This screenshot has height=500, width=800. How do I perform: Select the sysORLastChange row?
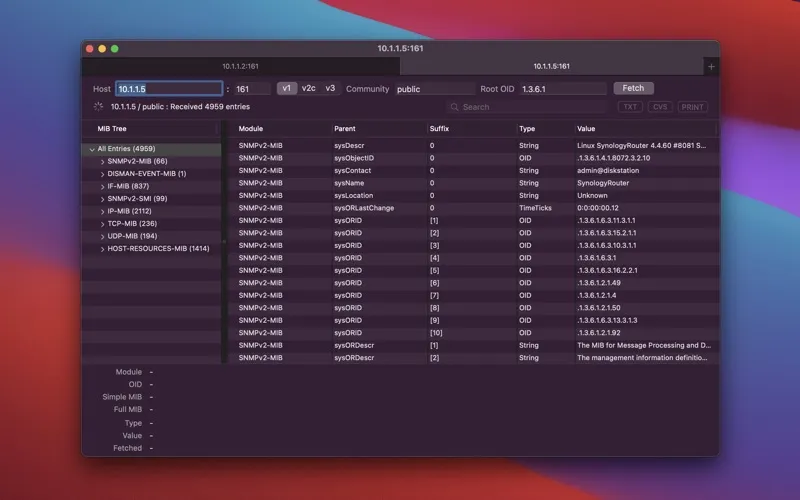474,208
